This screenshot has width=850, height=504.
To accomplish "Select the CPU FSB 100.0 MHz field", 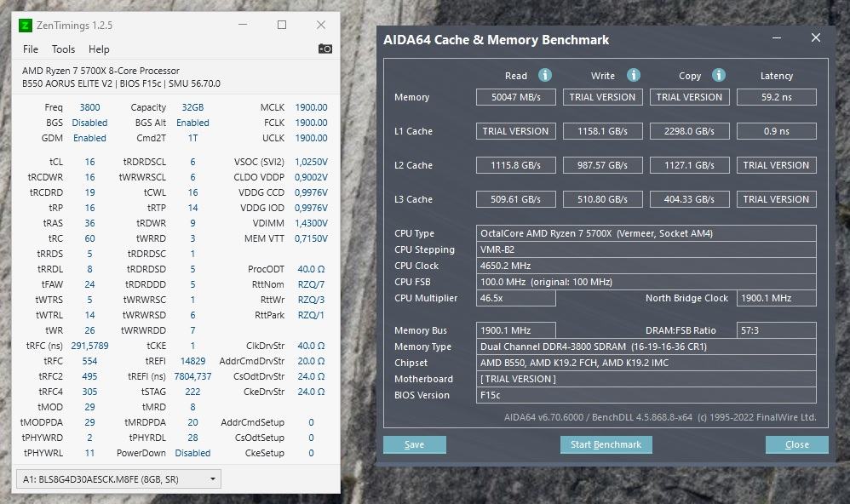I will [646, 283].
